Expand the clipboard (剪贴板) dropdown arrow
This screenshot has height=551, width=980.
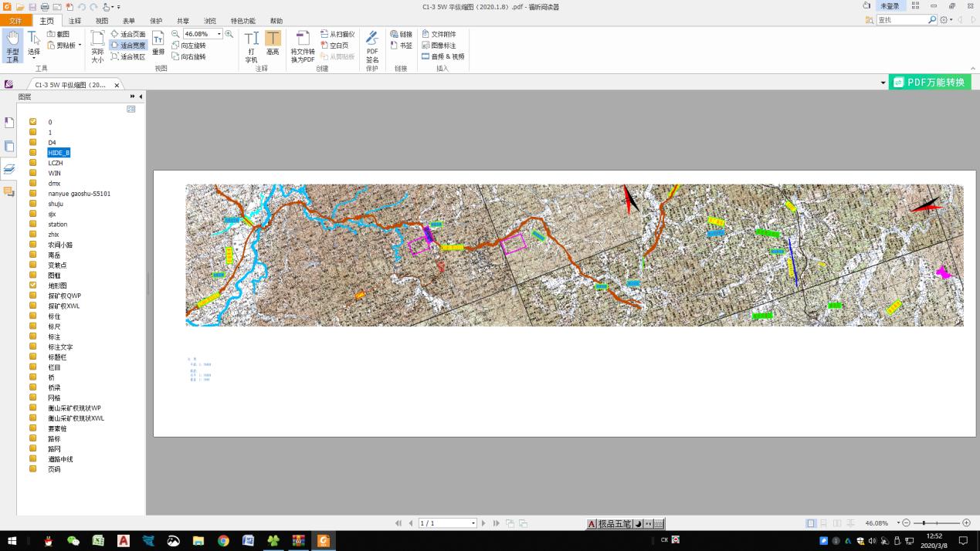[80, 46]
